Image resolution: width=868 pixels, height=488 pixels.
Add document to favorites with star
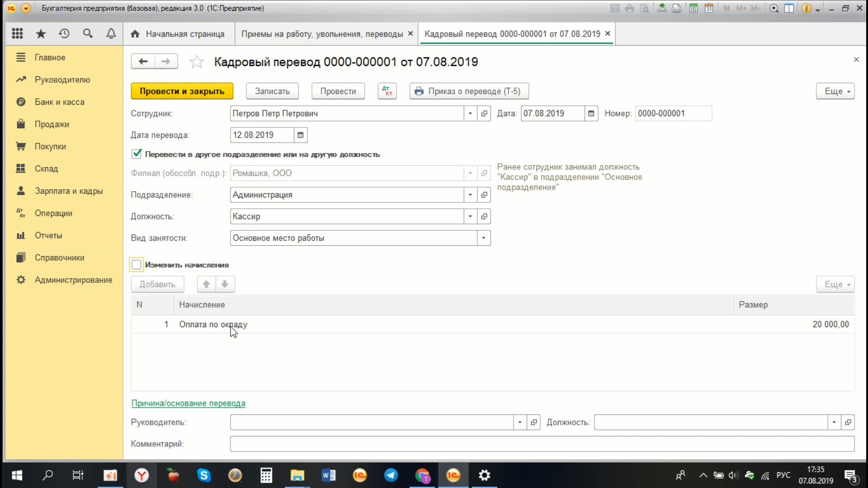[197, 62]
